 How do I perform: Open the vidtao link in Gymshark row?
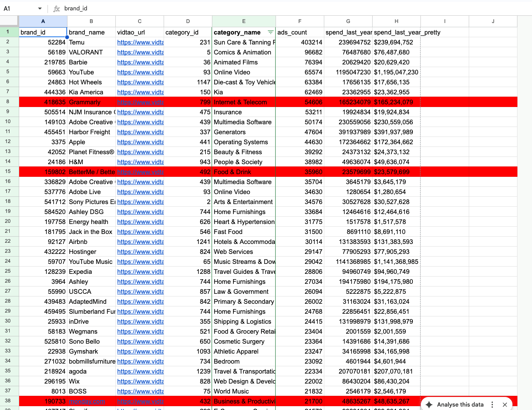tap(140, 351)
